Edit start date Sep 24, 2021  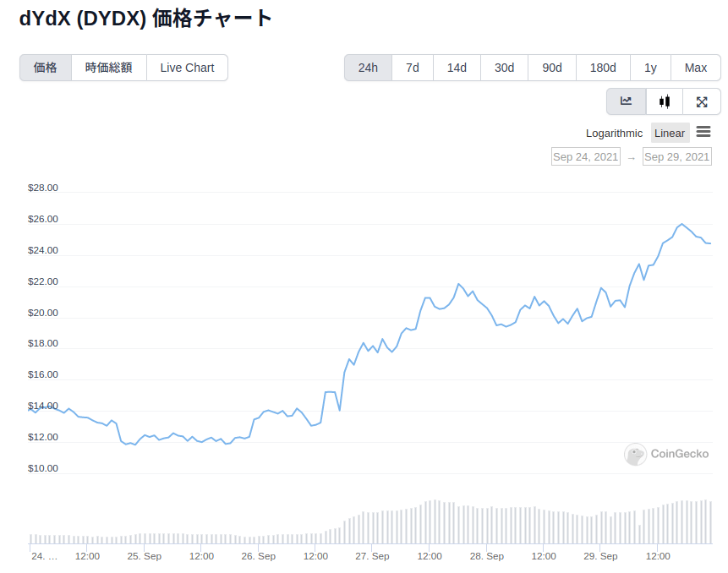coord(585,157)
